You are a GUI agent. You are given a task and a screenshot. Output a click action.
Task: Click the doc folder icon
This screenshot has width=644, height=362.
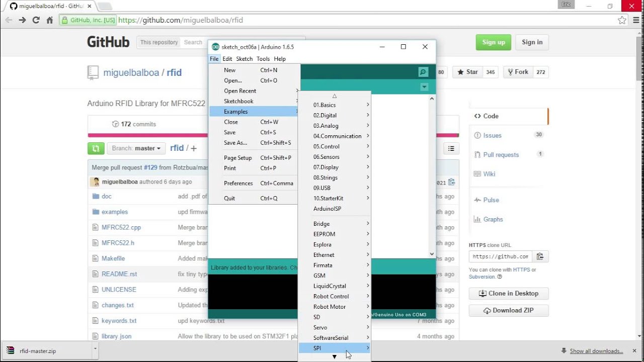tap(96, 196)
